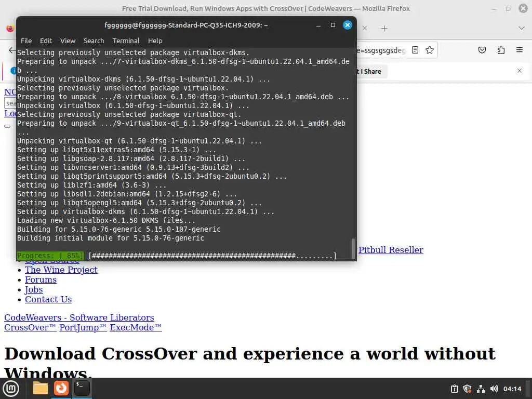Image resolution: width=532 pixels, height=399 pixels.
Task: Open update manager tray icon
Action: 454,389
